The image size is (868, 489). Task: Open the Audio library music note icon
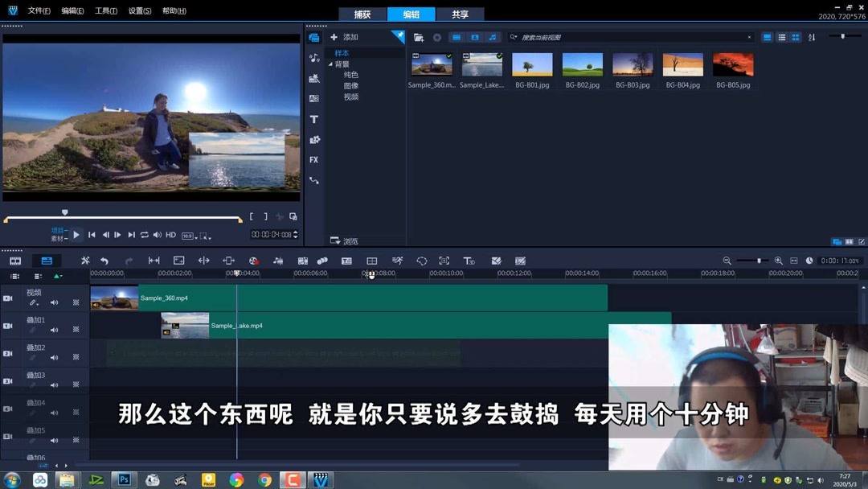(x=313, y=57)
